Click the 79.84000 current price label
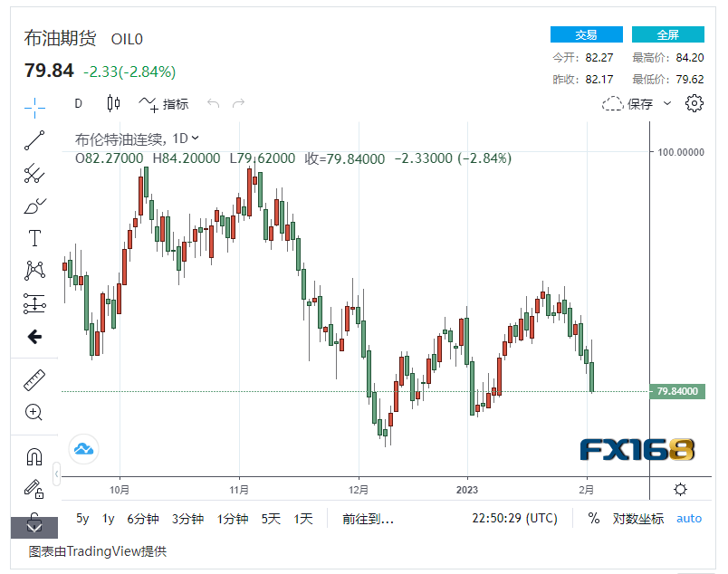The width and height of the screenshot is (728, 574). [x=677, y=391]
